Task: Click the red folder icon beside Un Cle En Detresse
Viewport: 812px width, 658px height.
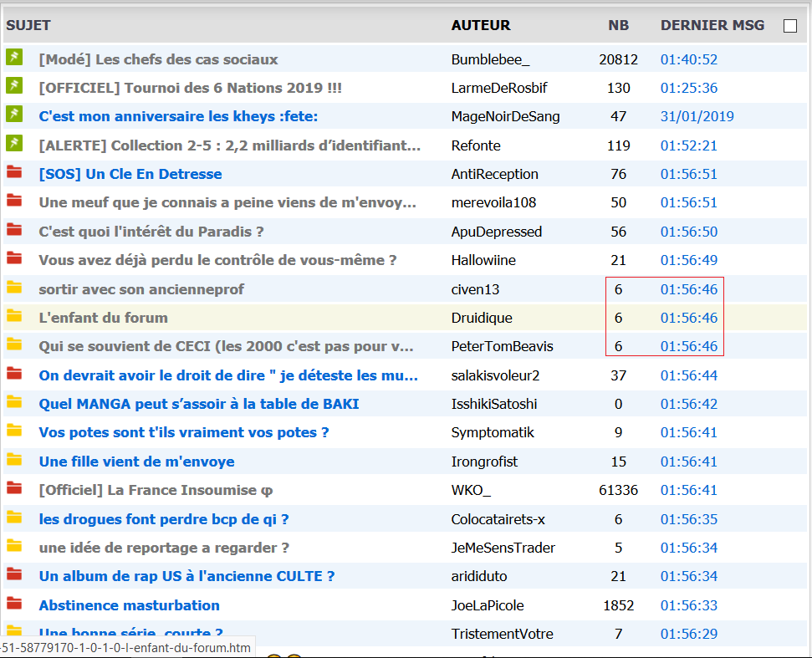Action: [14, 173]
